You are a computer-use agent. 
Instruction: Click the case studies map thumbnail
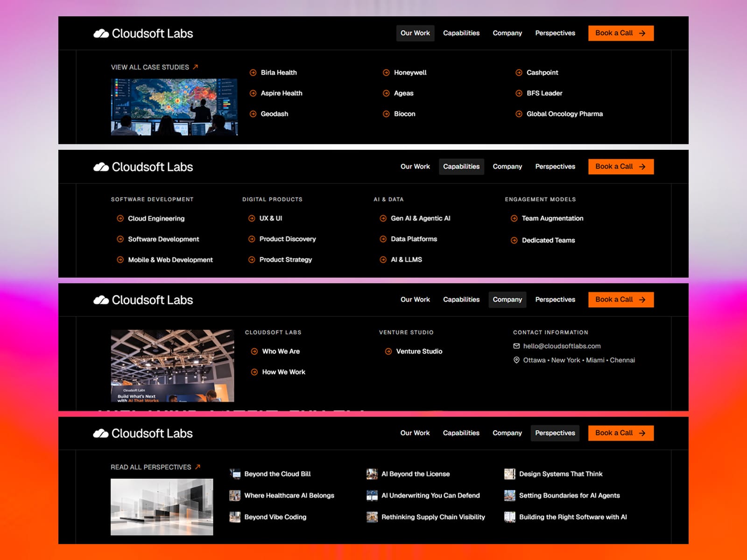click(x=174, y=107)
